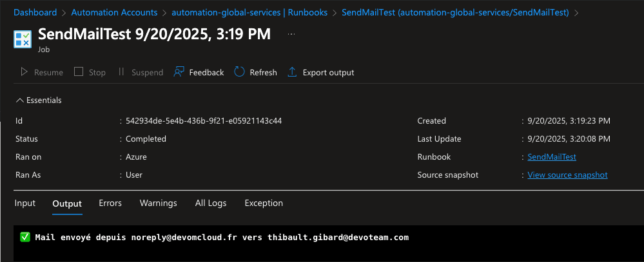
Task: Open the more options ellipsis beside title
Action: 291,35
